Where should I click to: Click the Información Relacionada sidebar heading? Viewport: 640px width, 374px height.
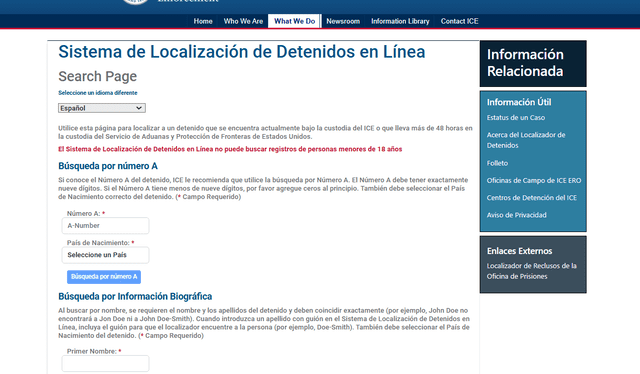click(525, 63)
